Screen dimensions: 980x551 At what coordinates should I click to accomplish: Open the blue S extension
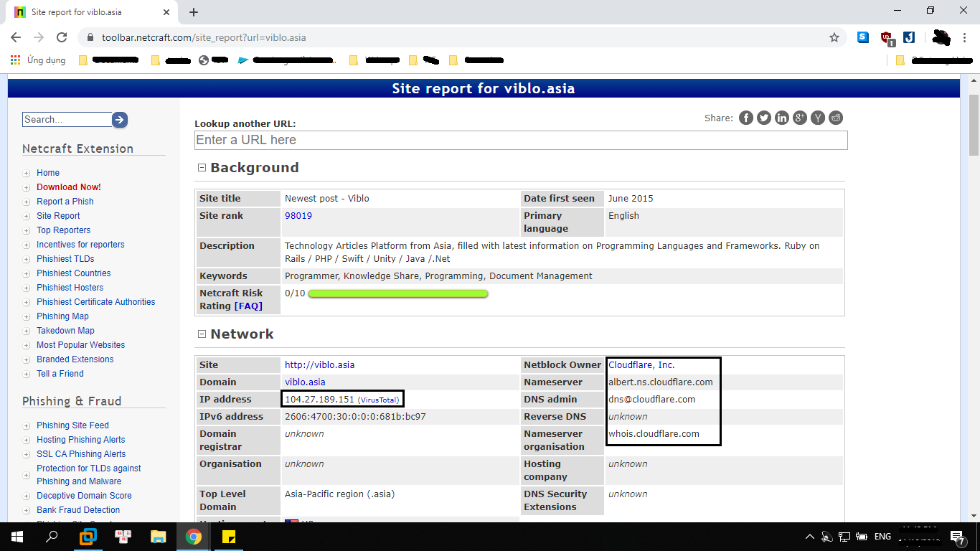863,37
